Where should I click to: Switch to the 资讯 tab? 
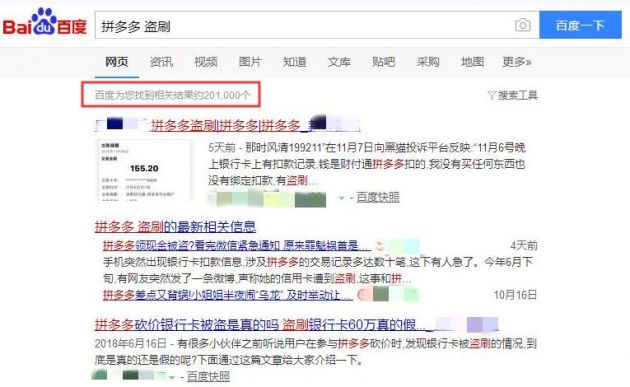(161, 62)
